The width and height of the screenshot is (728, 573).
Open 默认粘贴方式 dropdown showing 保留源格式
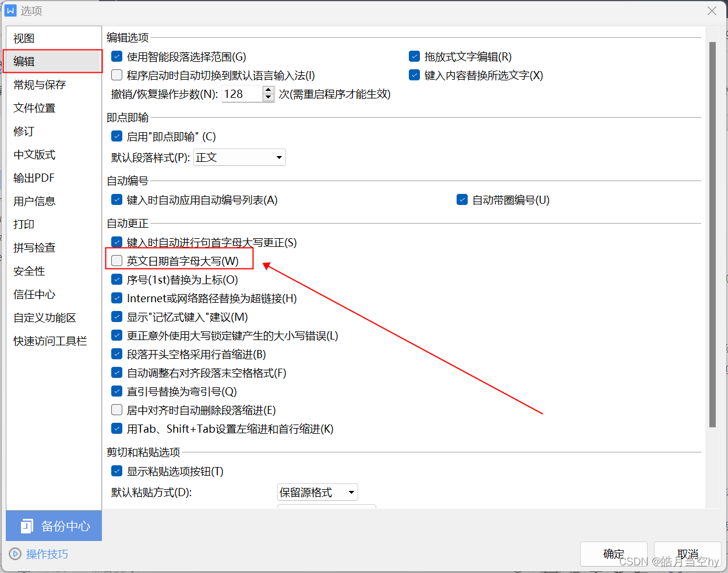coord(317,493)
